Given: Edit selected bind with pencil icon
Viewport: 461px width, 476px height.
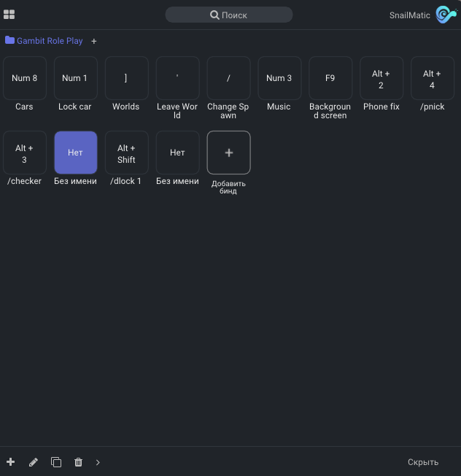Looking at the screenshot, I should [x=34, y=462].
